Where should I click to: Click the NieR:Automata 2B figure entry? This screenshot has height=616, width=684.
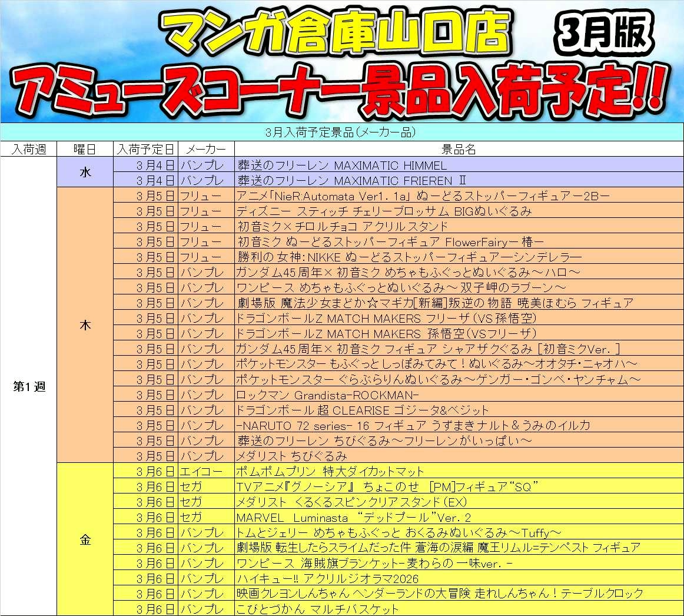tap(423, 196)
